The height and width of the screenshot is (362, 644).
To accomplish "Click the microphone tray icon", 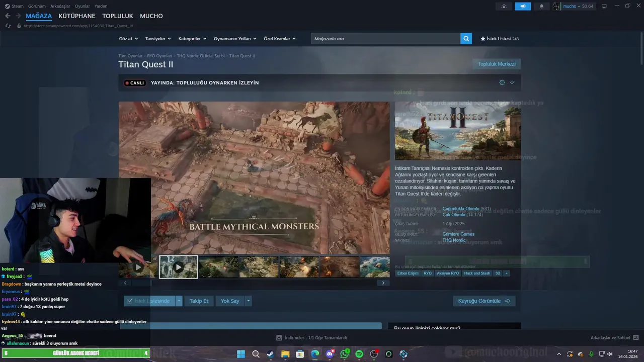I will [591, 354].
